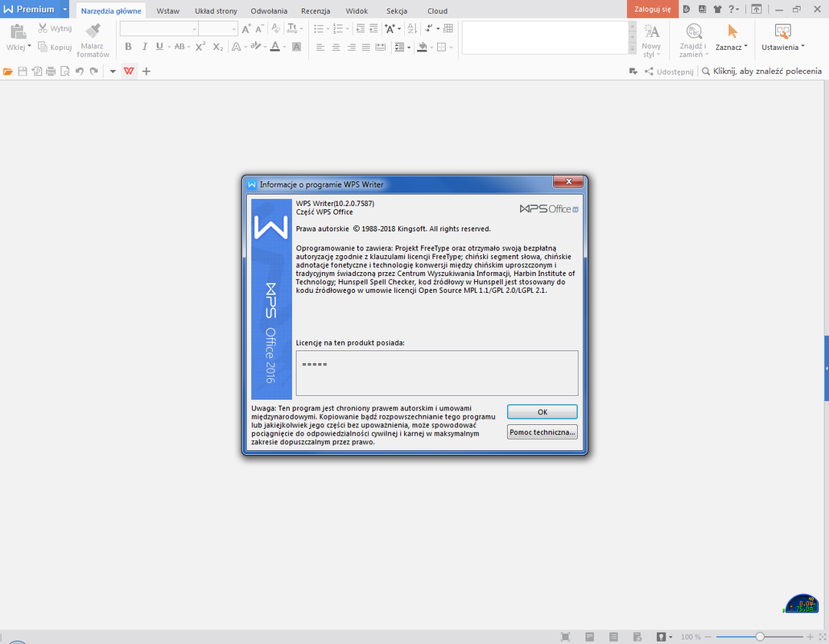Click the Kopiuj copy button

point(55,47)
